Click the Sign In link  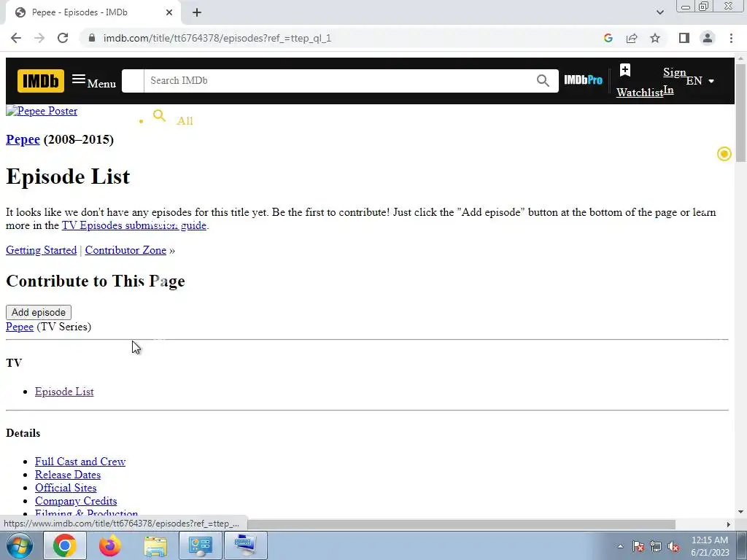pyautogui.click(x=673, y=81)
